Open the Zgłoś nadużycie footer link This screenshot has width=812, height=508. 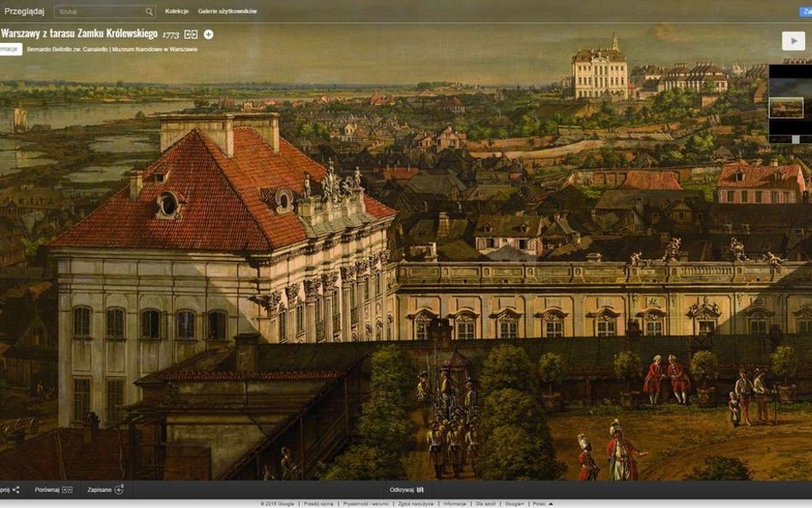(x=415, y=504)
